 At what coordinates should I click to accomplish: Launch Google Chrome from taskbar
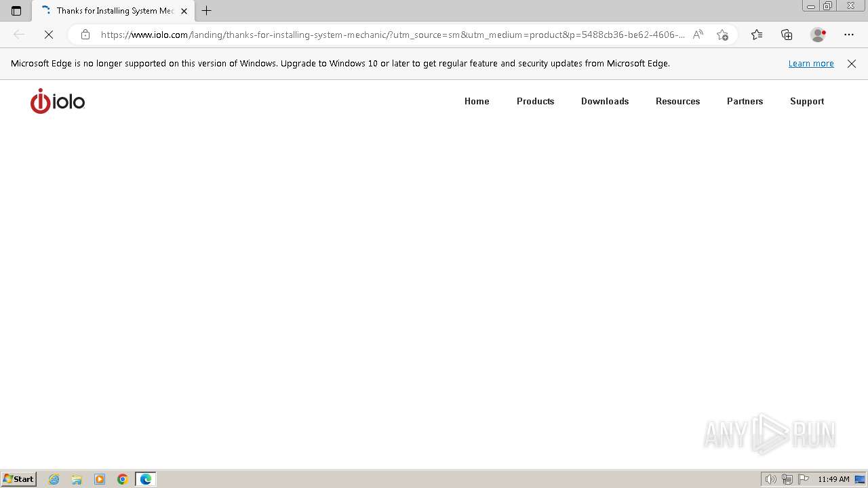click(x=123, y=479)
